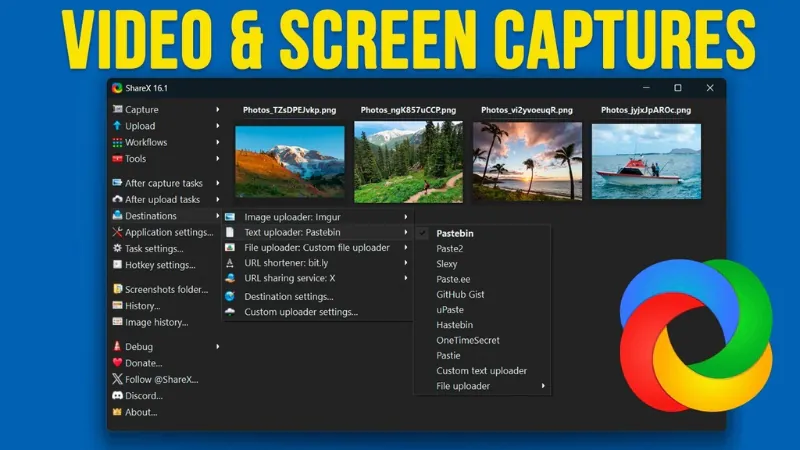Expand the After capture tasks arrow

pyautogui.click(x=217, y=183)
